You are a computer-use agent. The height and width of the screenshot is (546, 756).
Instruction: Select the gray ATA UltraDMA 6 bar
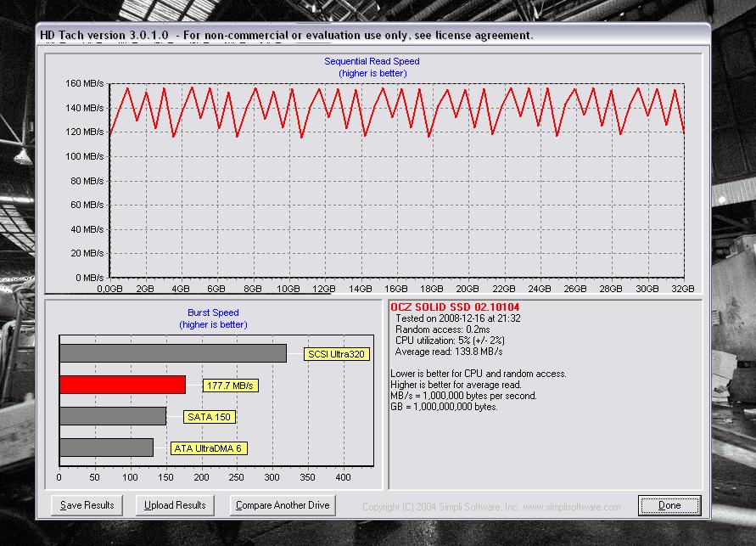tap(107, 447)
